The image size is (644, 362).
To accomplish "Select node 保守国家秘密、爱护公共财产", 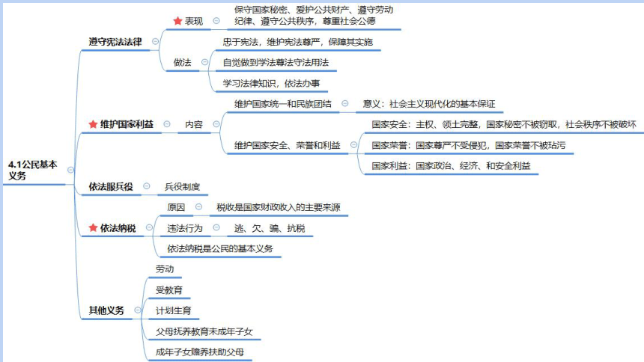I will point(314,15).
